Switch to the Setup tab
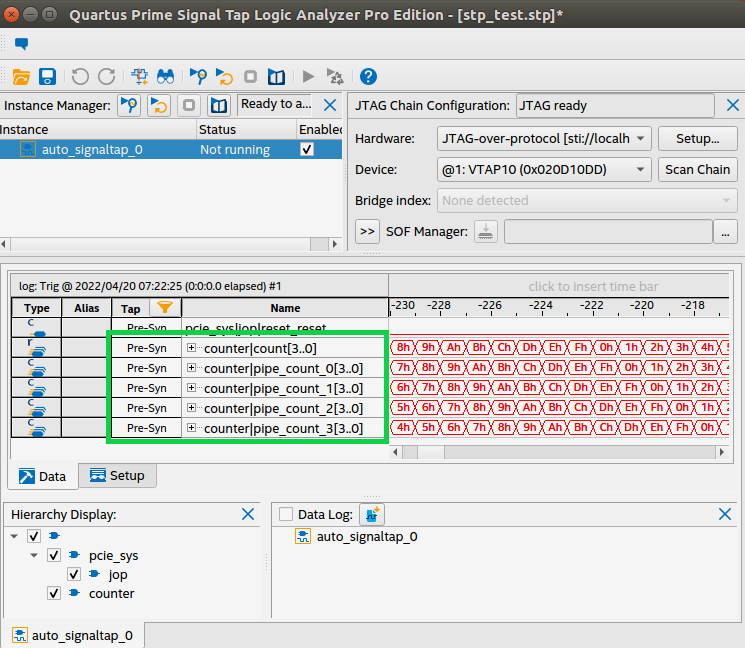Image resolution: width=745 pixels, height=648 pixels. pyautogui.click(x=117, y=476)
